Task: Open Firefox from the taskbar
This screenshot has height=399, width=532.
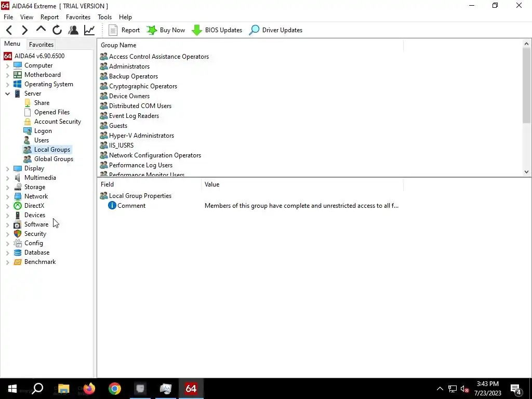Action: (x=89, y=389)
